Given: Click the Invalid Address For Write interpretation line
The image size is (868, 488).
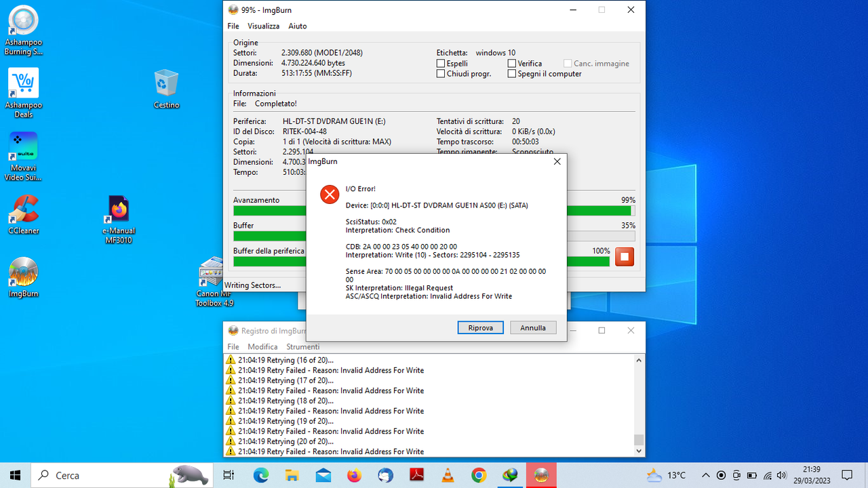Looking at the screenshot, I should coord(429,296).
